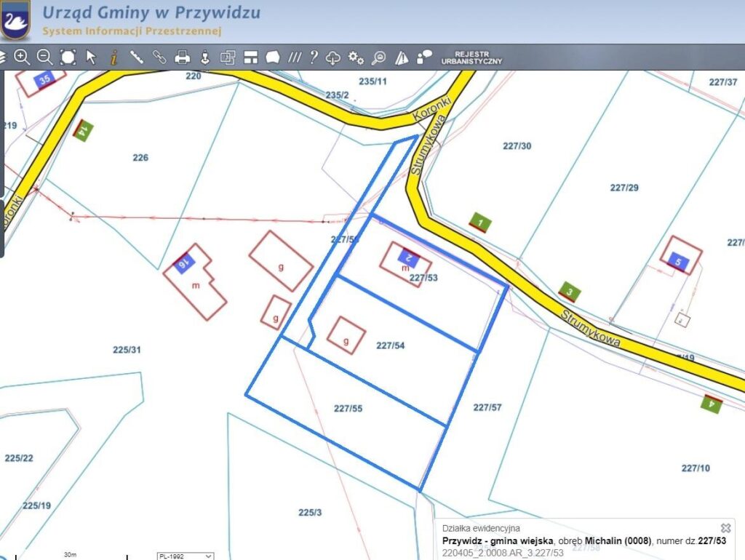Select the polygon shape tool
Screen dimensions: 745x560
273,57
